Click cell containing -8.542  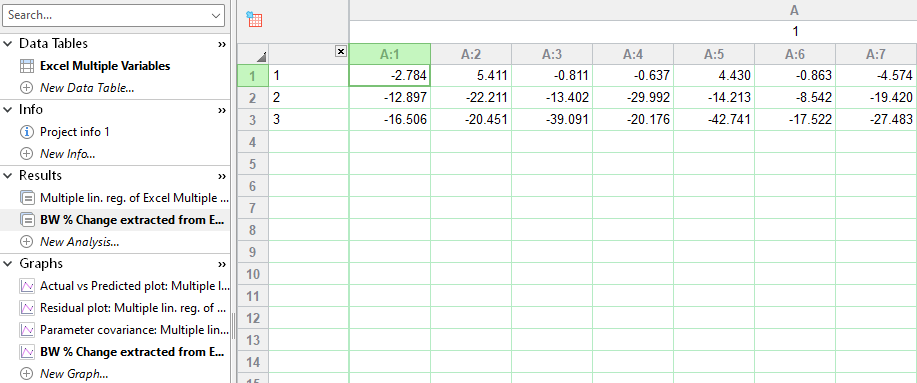pos(795,98)
